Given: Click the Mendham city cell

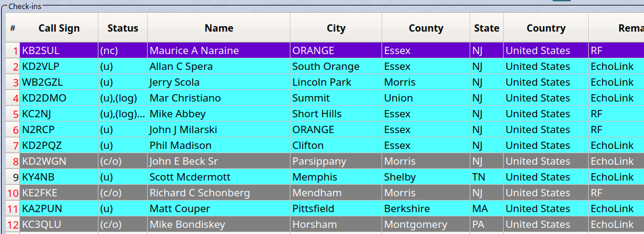Looking at the screenshot, I should pyautogui.click(x=336, y=193).
